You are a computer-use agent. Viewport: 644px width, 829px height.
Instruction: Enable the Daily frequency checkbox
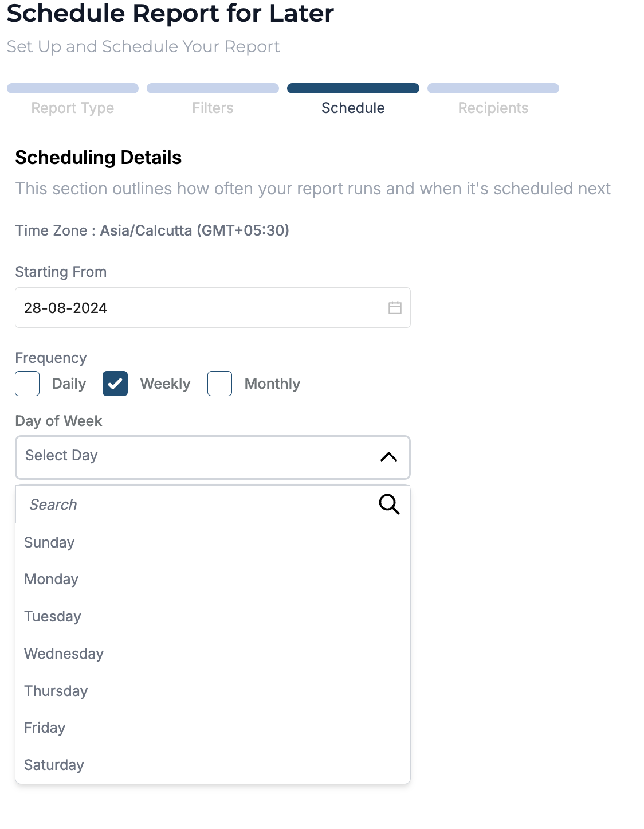click(x=28, y=384)
